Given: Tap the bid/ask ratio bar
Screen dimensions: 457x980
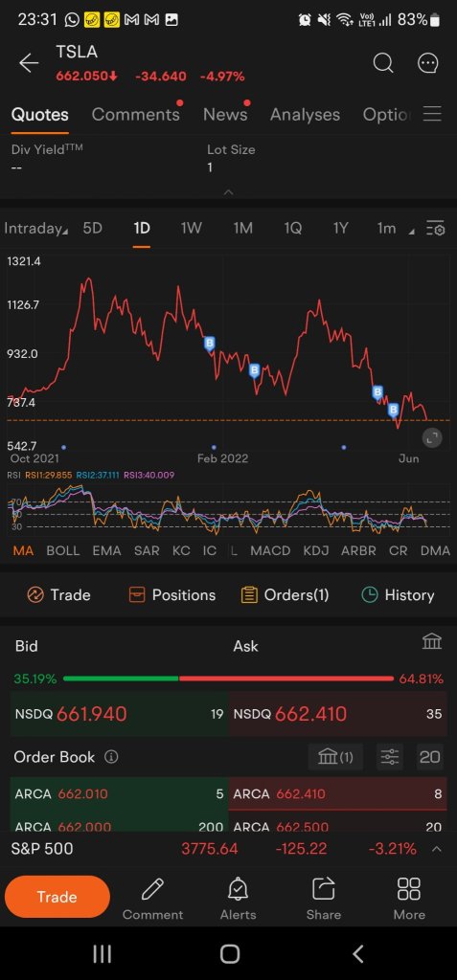Looking at the screenshot, I should pyautogui.click(x=228, y=679).
